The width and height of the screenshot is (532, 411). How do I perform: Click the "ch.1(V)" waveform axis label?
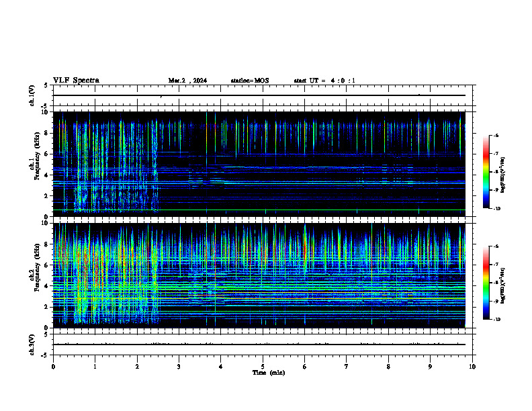[32, 95]
